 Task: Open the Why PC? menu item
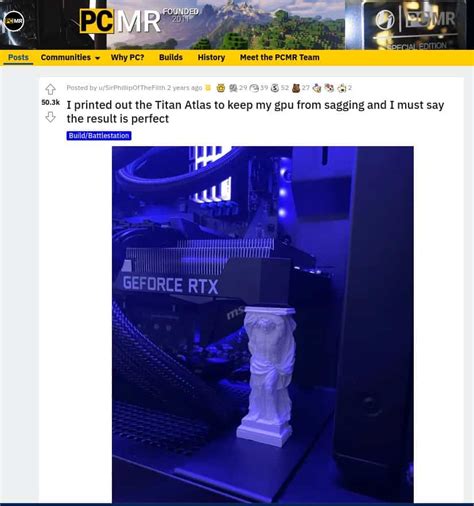point(127,57)
